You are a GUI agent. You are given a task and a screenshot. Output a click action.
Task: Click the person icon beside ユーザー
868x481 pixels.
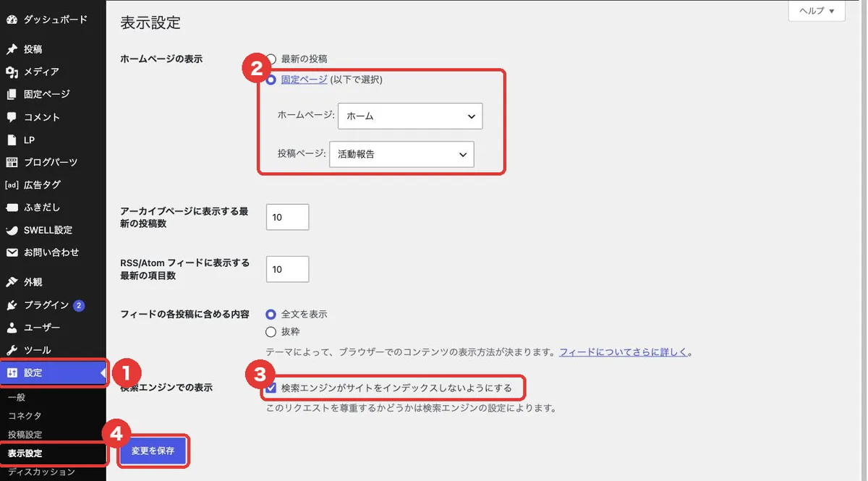[x=12, y=328]
